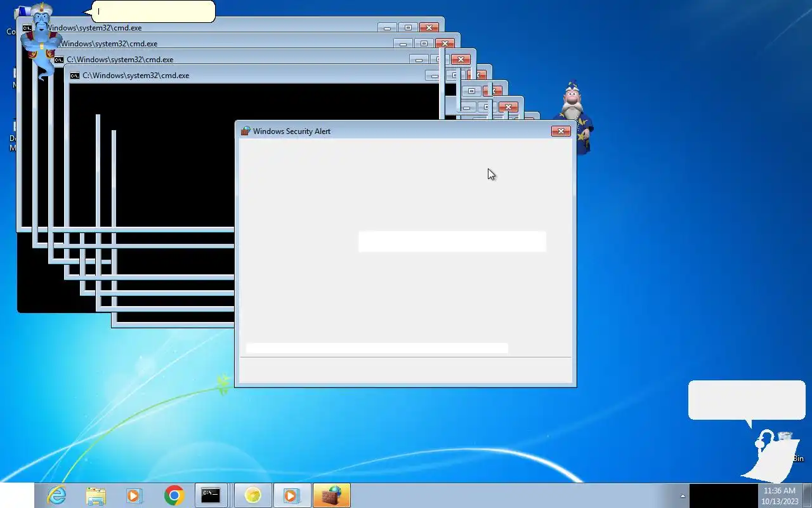The width and height of the screenshot is (812, 508).
Task: Show hidden icons in the system tray
Action: click(683, 496)
